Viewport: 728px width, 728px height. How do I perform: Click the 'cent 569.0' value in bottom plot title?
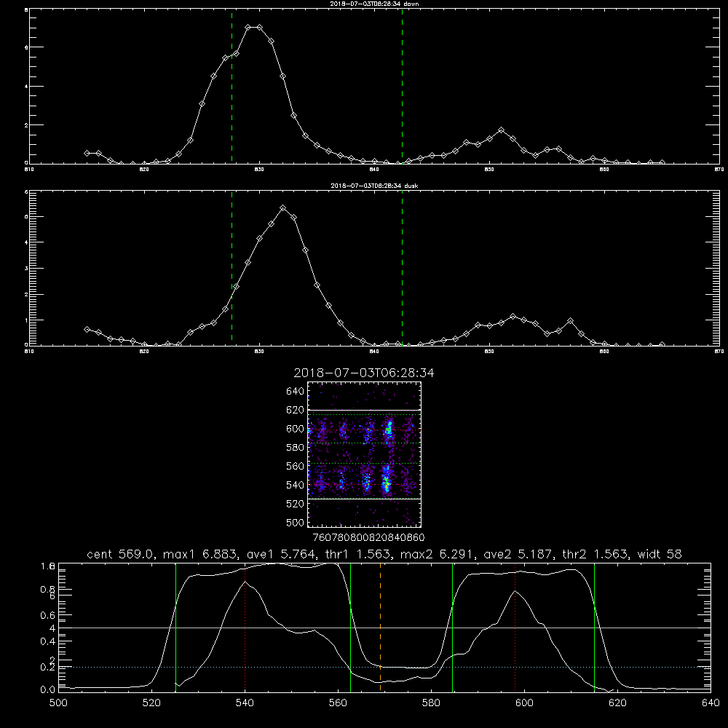click(121, 554)
